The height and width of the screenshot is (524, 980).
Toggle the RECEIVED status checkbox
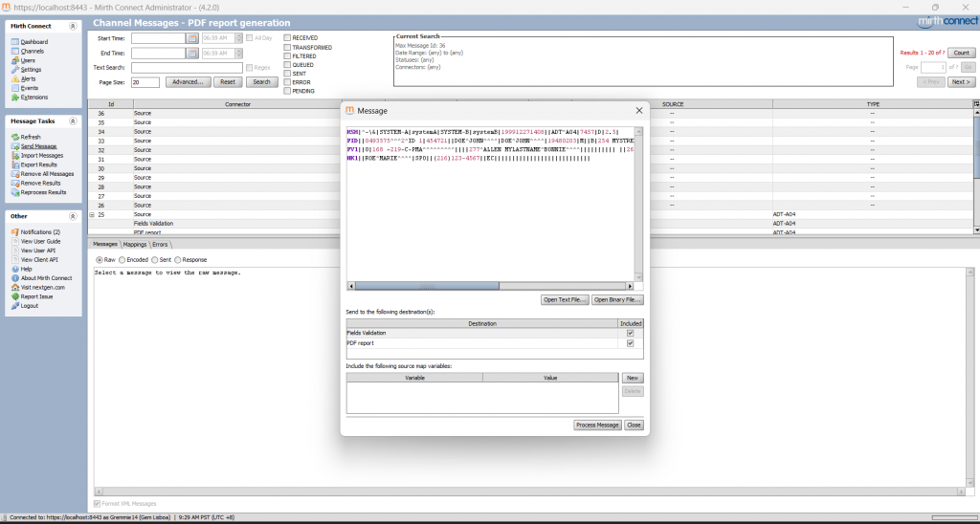(287, 38)
